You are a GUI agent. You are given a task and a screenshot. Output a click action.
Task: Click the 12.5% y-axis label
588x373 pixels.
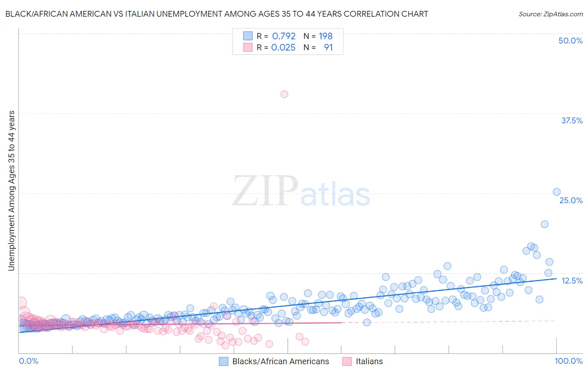tap(572, 281)
